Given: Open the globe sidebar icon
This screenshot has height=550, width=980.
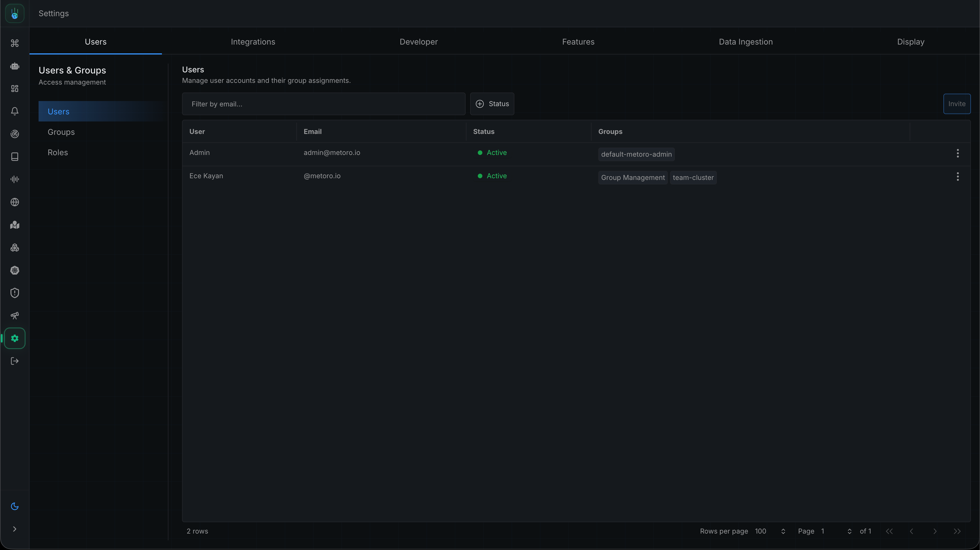Looking at the screenshot, I should [x=14, y=202].
